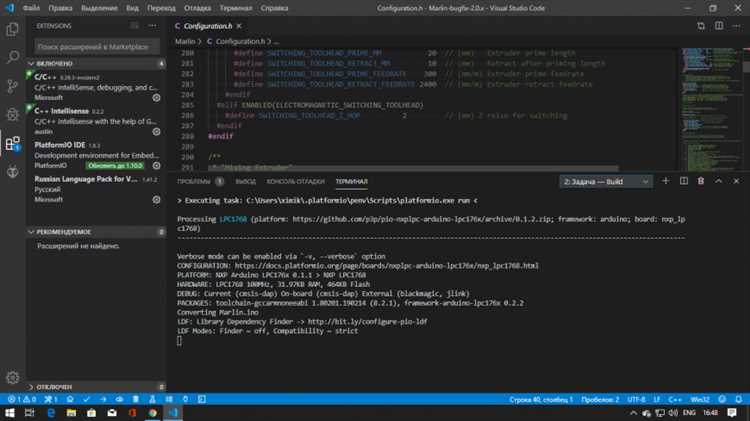Click cursor position indicator in status bar
The image size is (750, 421).
pyautogui.click(x=540, y=399)
